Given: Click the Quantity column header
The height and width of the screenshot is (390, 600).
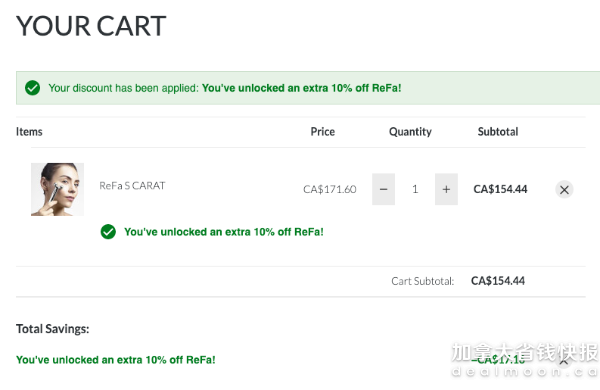Looking at the screenshot, I should point(410,132).
